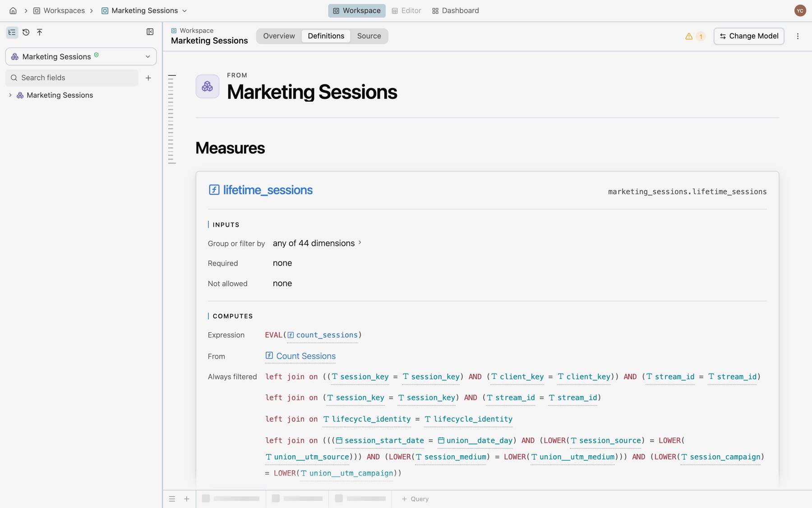Open the Overview tab
Image resolution: width=812 pixels, height=508 pixels.
pos(279,36)
